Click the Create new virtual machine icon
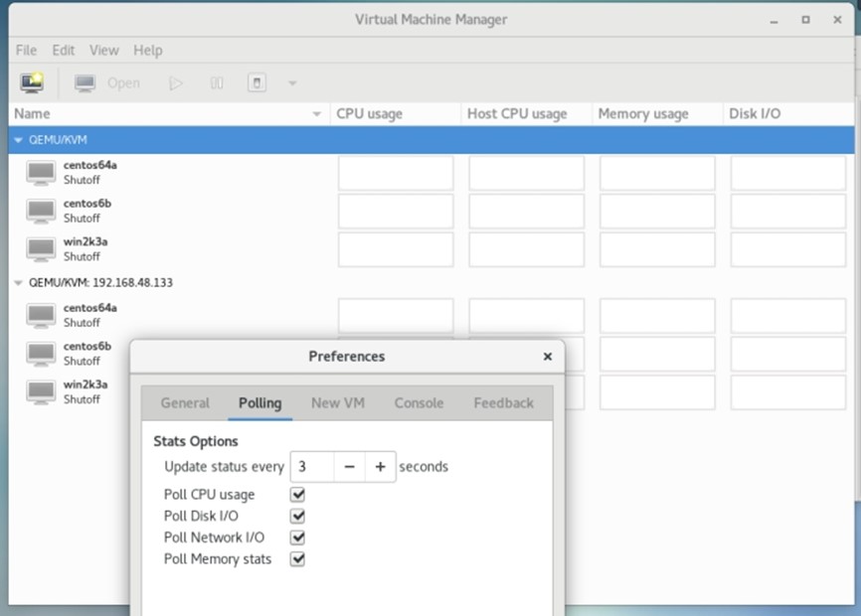 click(32, 82)
